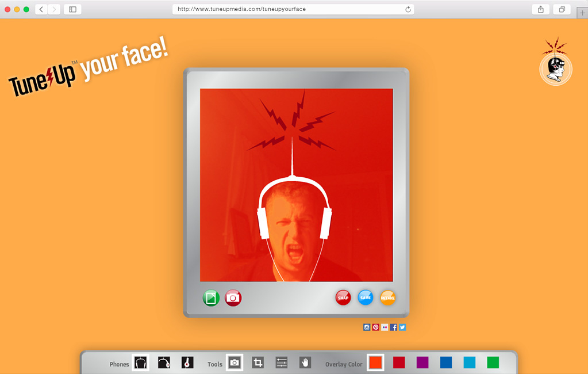Share on Pinterest using its icon
Viewport: 588px width, 374px height.
pyautogui.click(x=376, y=327)
